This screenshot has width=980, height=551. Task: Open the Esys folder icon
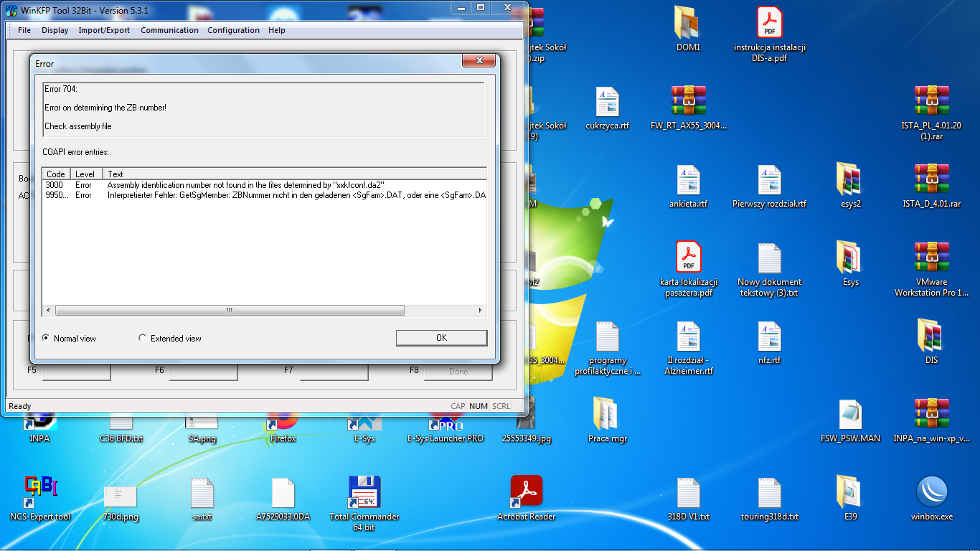(850, 258)
